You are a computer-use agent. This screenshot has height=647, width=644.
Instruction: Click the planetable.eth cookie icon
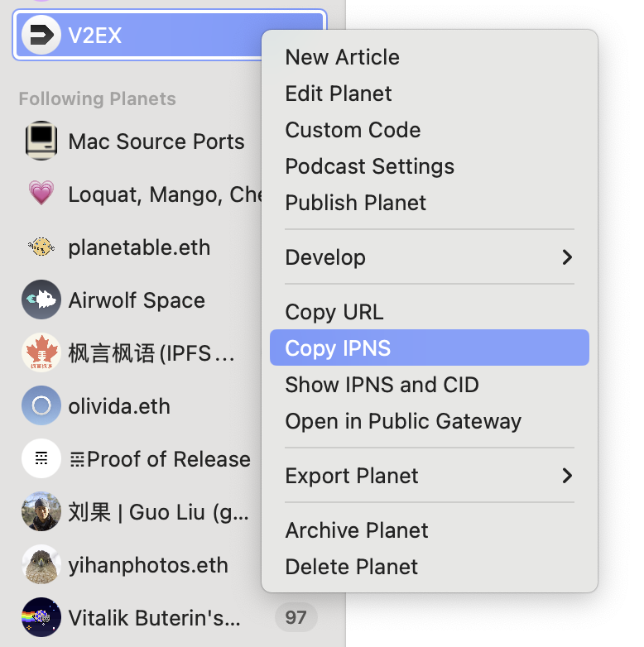41,247
